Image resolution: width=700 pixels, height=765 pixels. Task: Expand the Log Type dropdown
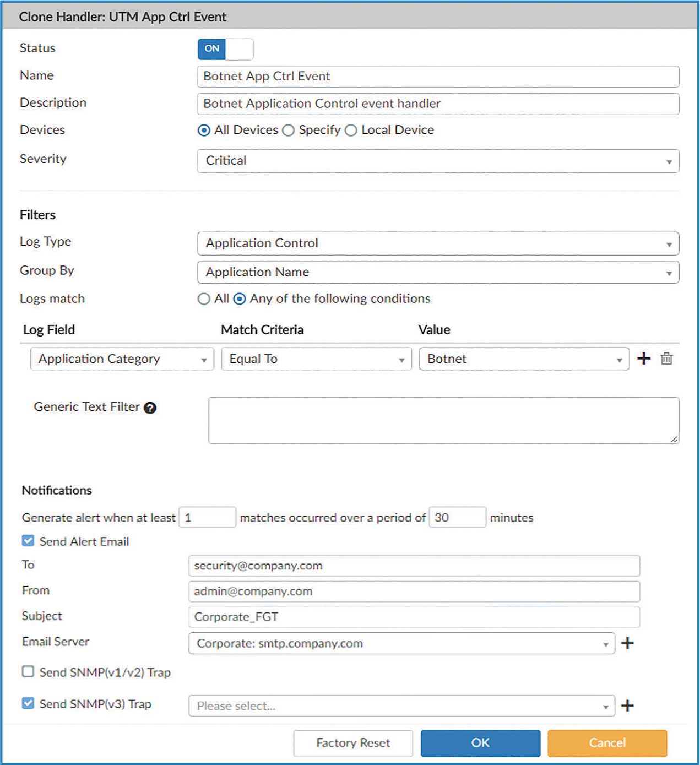438,243
